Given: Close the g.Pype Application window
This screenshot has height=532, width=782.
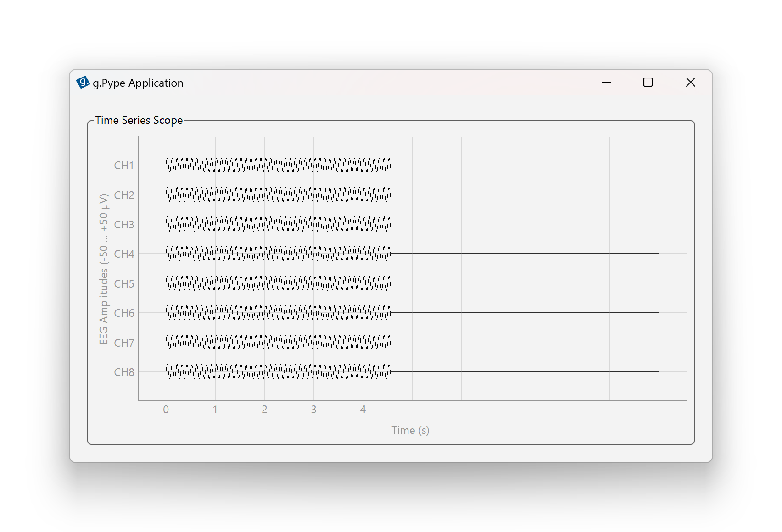Looking at the screenshot, I should click(690, 83).
